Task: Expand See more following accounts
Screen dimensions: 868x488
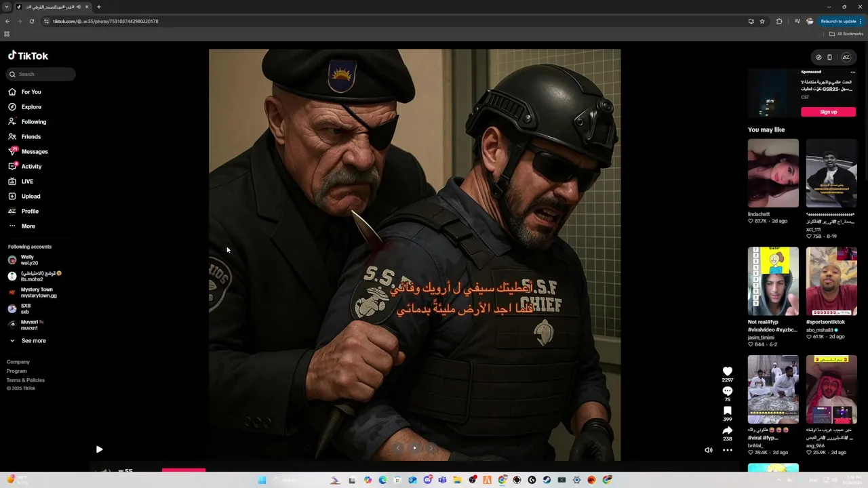Action: tap(27, 341)
